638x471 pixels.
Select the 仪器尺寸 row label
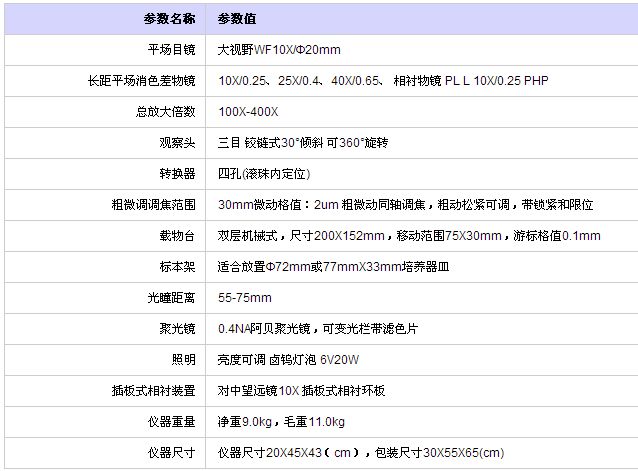tap(171, 453)
